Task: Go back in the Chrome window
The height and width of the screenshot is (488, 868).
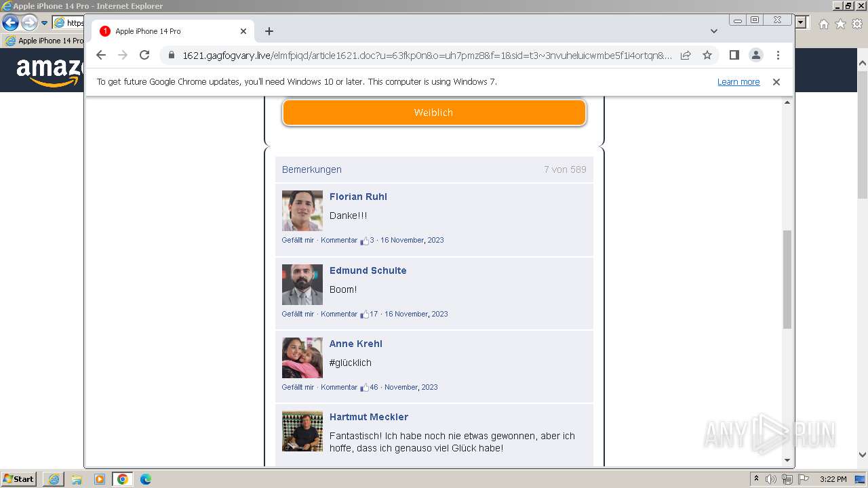Action: pos(101,56)
